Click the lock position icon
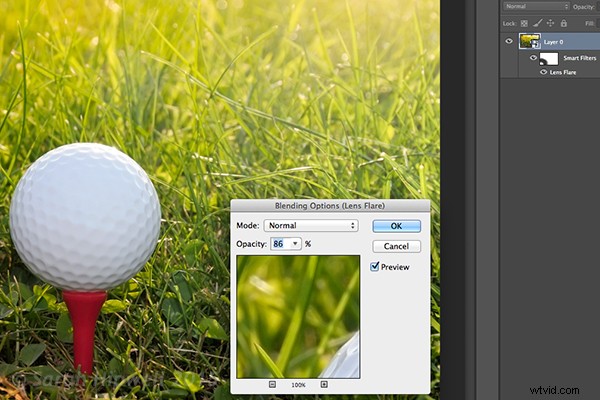 pos(550,23)
